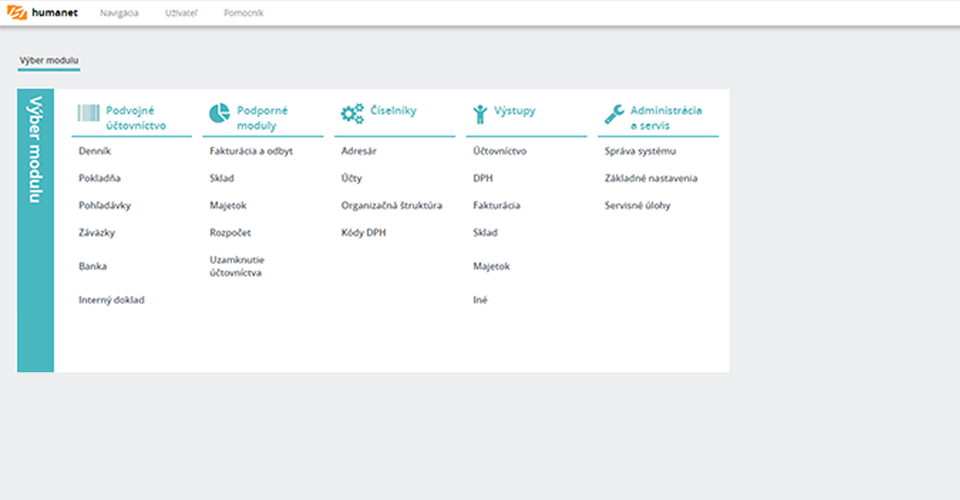This screenshot has height=500, width=960.
Task: Open the Denník module
Action: pyautogui.click(x=95, y=151)
